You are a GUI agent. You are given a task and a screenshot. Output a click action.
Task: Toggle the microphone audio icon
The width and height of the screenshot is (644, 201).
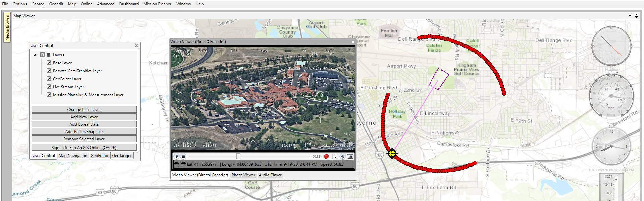[342, 156]
